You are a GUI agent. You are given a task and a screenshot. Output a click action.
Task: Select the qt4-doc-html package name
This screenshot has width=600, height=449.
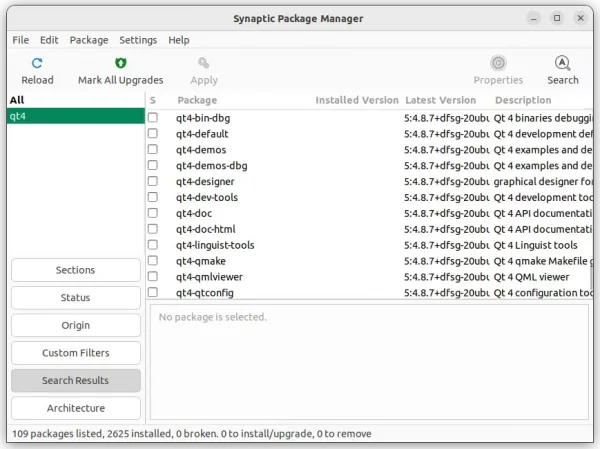tap(205, 229)
